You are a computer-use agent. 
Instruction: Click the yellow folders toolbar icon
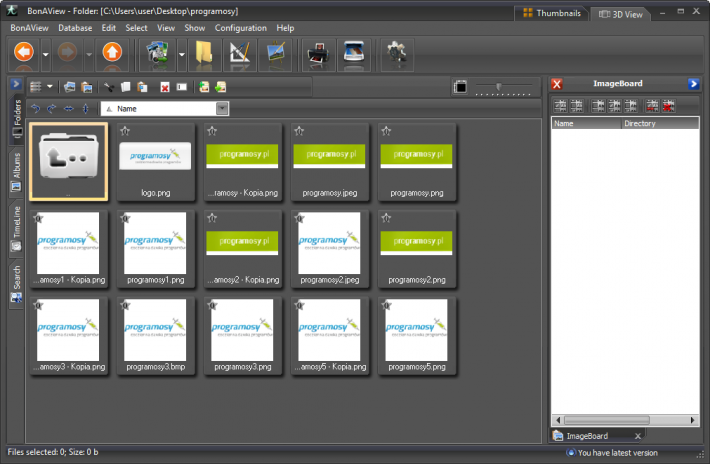204,53
